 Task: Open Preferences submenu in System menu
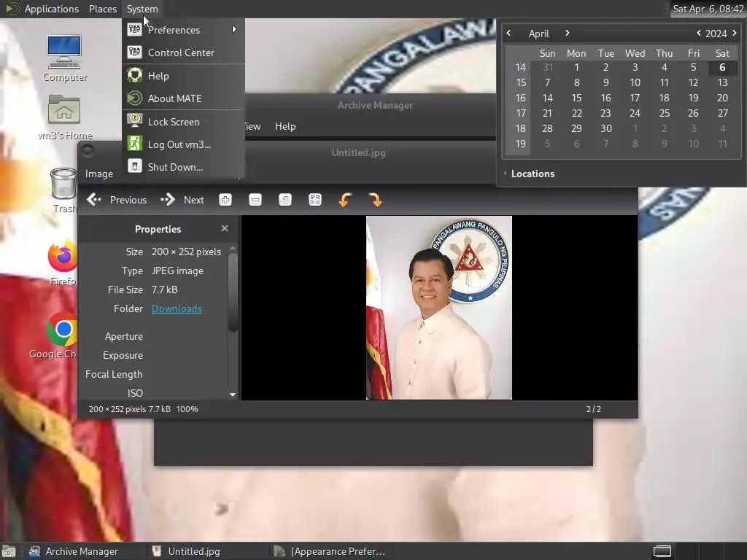point(183,29)
